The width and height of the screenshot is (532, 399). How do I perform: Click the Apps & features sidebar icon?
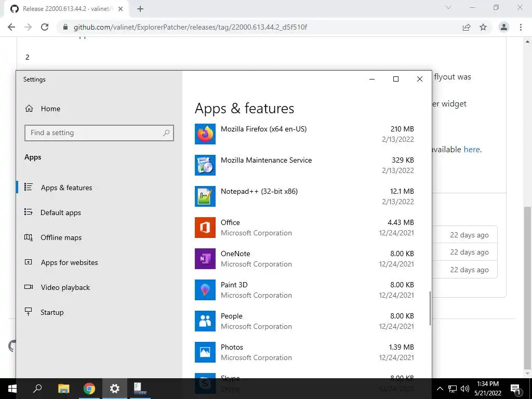pos(29,187)
